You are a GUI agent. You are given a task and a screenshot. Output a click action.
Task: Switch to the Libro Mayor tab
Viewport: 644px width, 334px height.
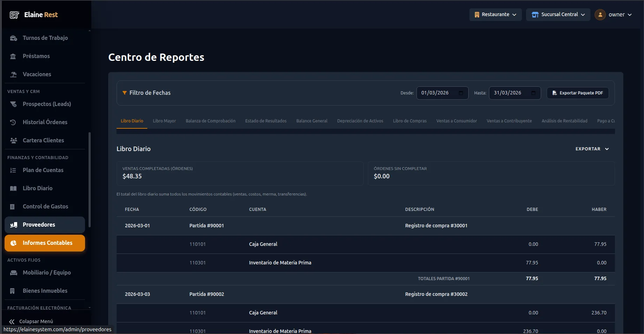point(164,121)
